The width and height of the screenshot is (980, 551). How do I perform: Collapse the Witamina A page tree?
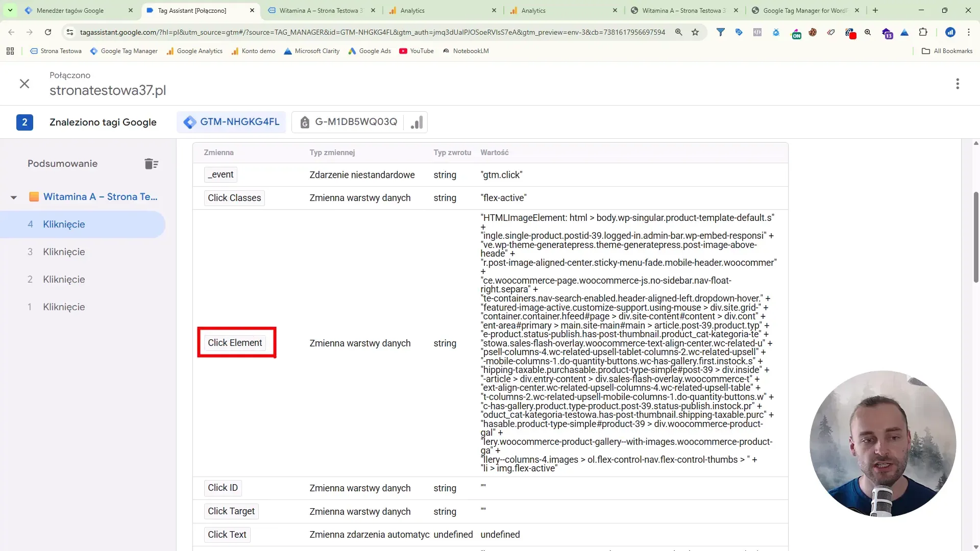(x=14, y=197)
